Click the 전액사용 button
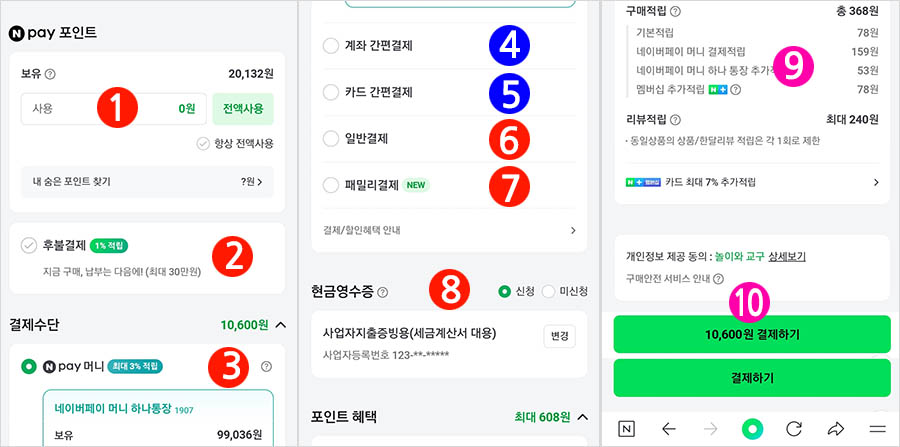The height and width of the screenshot is (447, 900). pyautogui.click(x=243, y=108)
